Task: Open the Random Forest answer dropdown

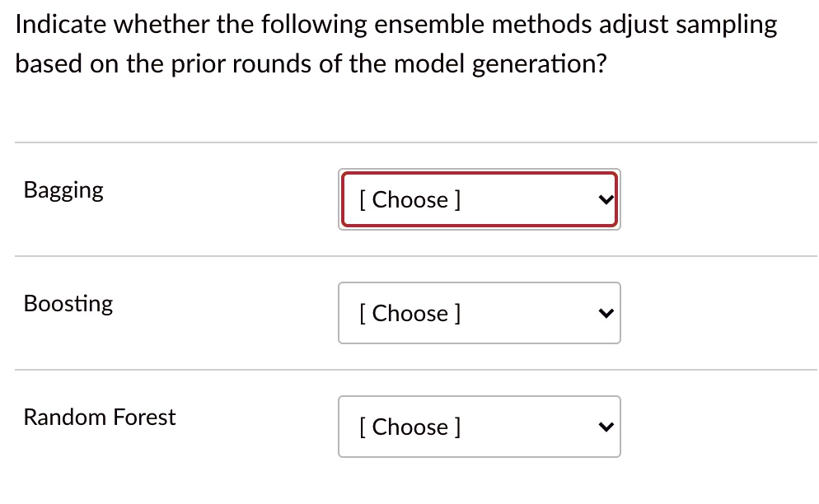Action: point(480,427)
